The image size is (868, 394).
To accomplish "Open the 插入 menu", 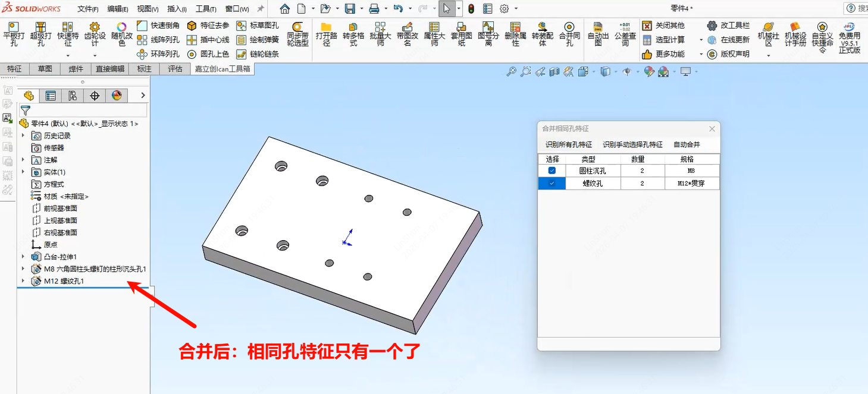I will (177, 9).
